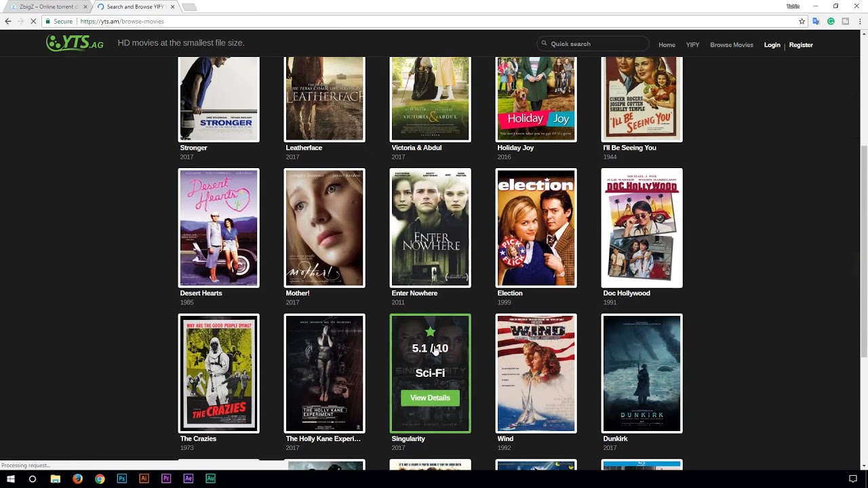The width and height of the screenshot is (868, 488).
Task: Click the Quick search field
Action: point(593,44)
